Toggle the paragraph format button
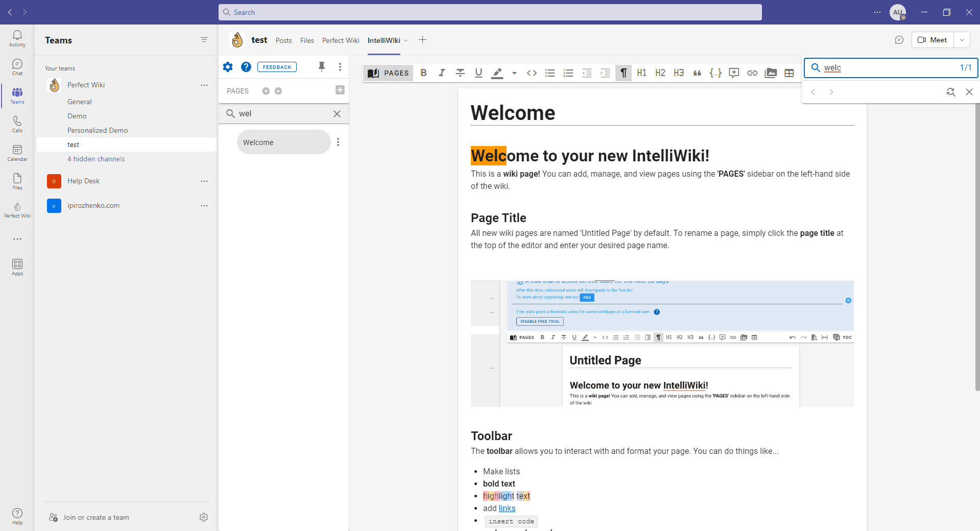Viewport: 980px width, 531px height. [x=624, y=73]
